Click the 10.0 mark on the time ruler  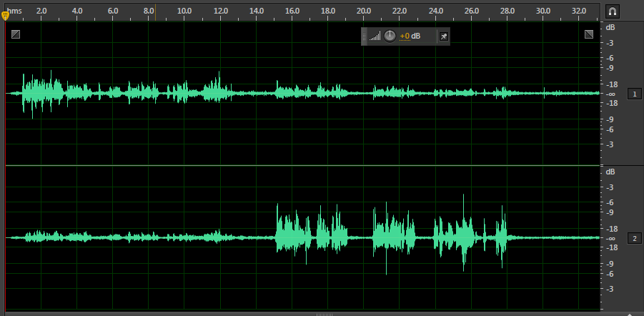point(184,11)
